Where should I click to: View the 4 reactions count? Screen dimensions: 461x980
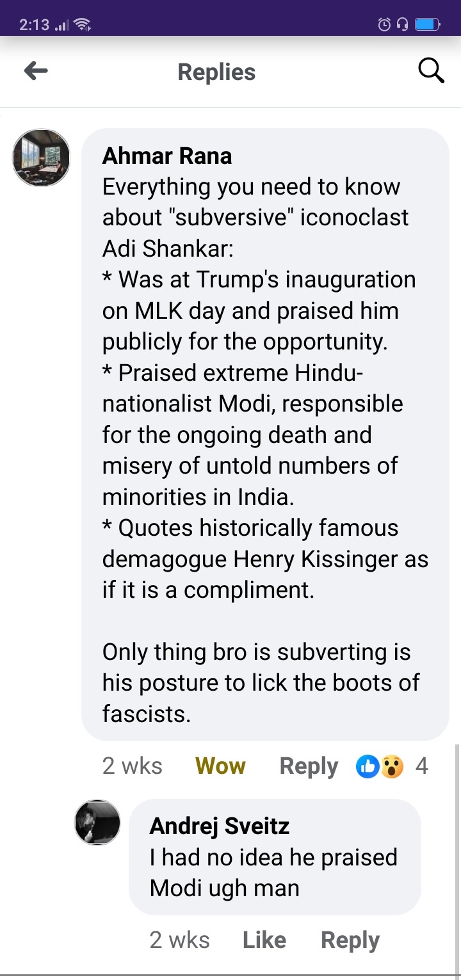(x=421, y=766)
